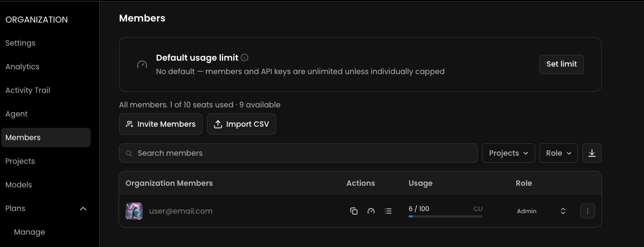Open usage limit gauge icon for member
This screenshot has width=644, height=247.
pyautogui.click(x=371, y=211)
